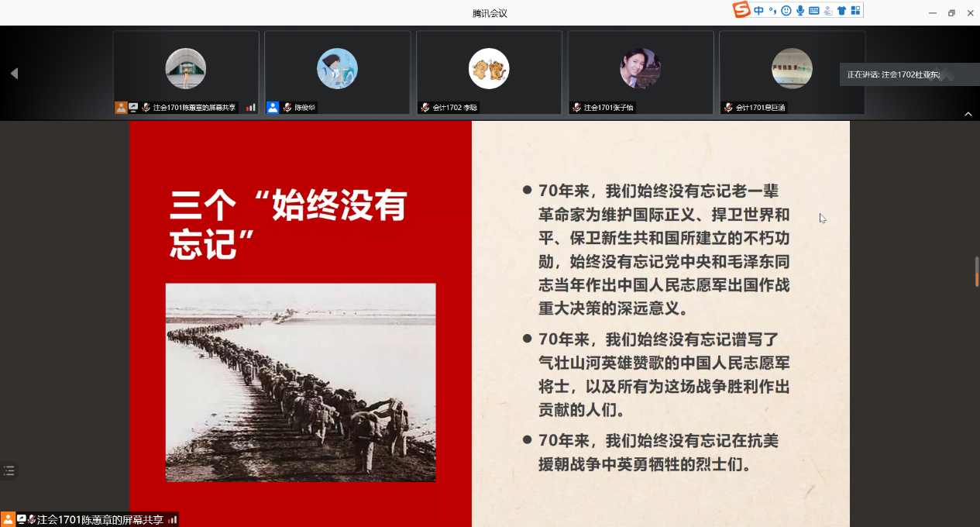The image size is (980, 527).
Task: Open Sogou emoji panel
Action: [x=786, y=11]
